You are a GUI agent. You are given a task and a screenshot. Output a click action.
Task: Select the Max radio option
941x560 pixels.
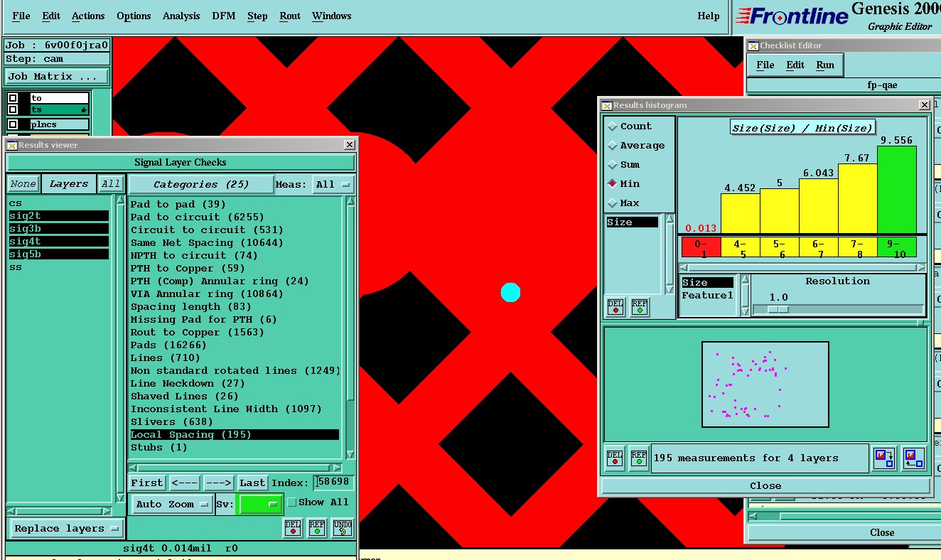pyautogui.click(x=612, y=203)
